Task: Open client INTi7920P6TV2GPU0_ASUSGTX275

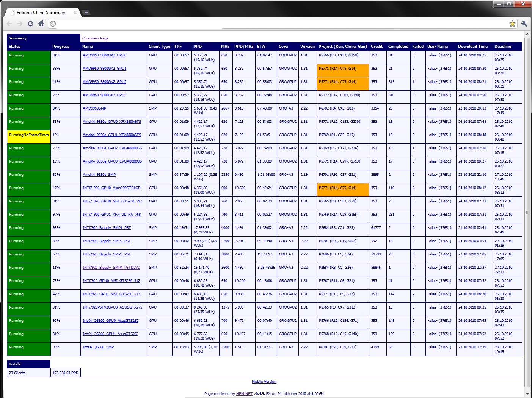Action: (112, 307)
